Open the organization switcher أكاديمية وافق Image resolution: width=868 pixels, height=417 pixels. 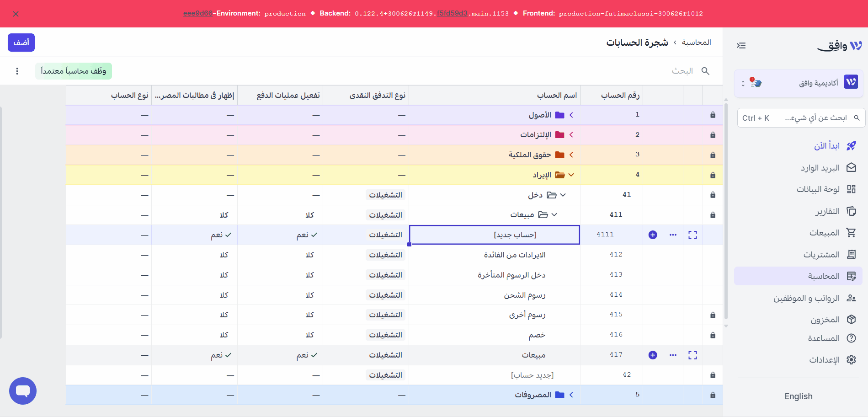click(799, 83)
